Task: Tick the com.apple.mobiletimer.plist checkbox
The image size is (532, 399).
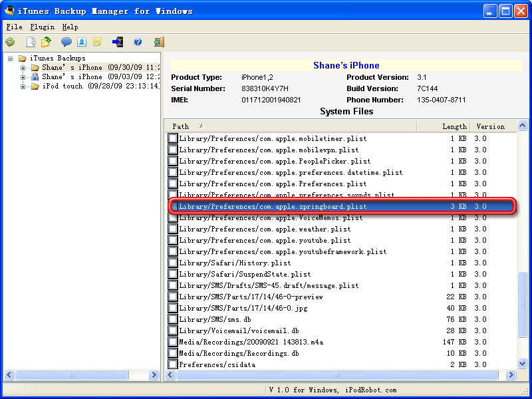Action: pos(173,138)
